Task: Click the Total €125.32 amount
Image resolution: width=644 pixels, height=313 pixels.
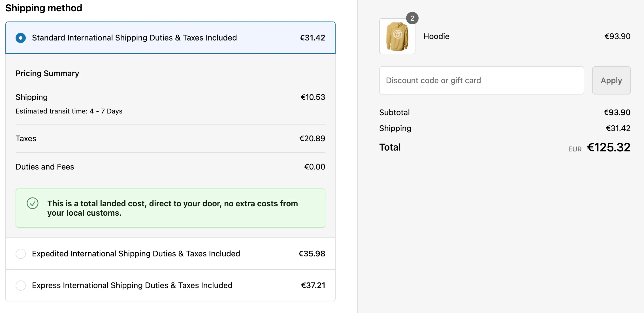Action: tap(608, 147)
